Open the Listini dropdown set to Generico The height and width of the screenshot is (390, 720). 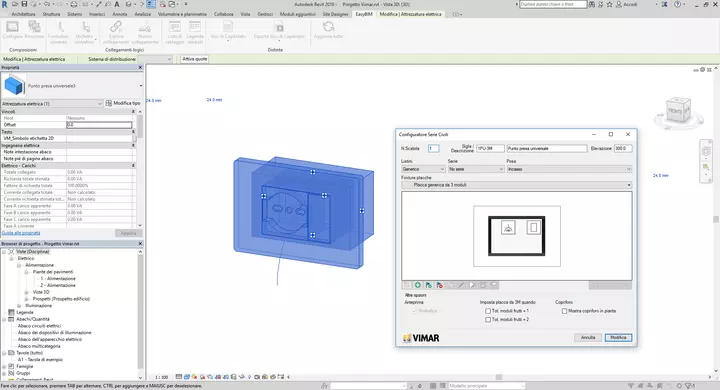coord(423,169)
